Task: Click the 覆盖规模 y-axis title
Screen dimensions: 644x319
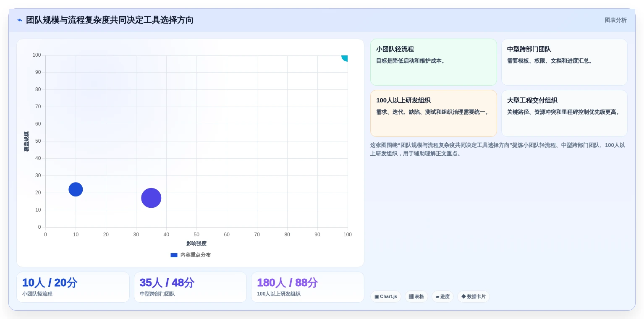Action: pos(26,141)
